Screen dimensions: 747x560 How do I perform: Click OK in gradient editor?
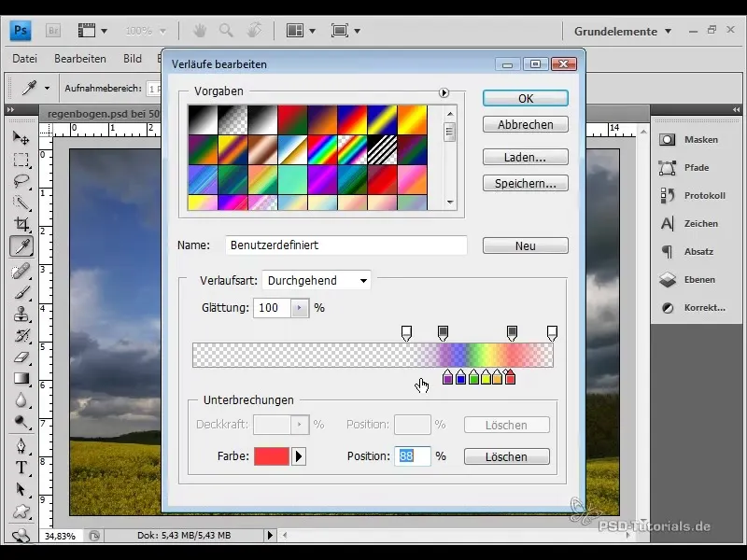[x=526, y=98]
